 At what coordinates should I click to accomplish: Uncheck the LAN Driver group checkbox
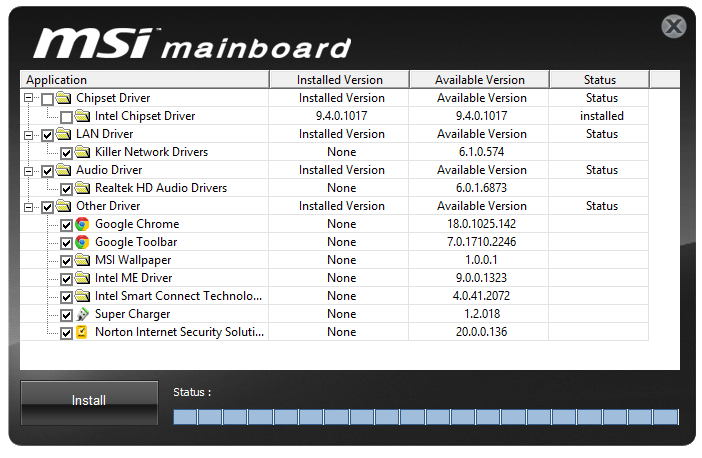point(47,135)
